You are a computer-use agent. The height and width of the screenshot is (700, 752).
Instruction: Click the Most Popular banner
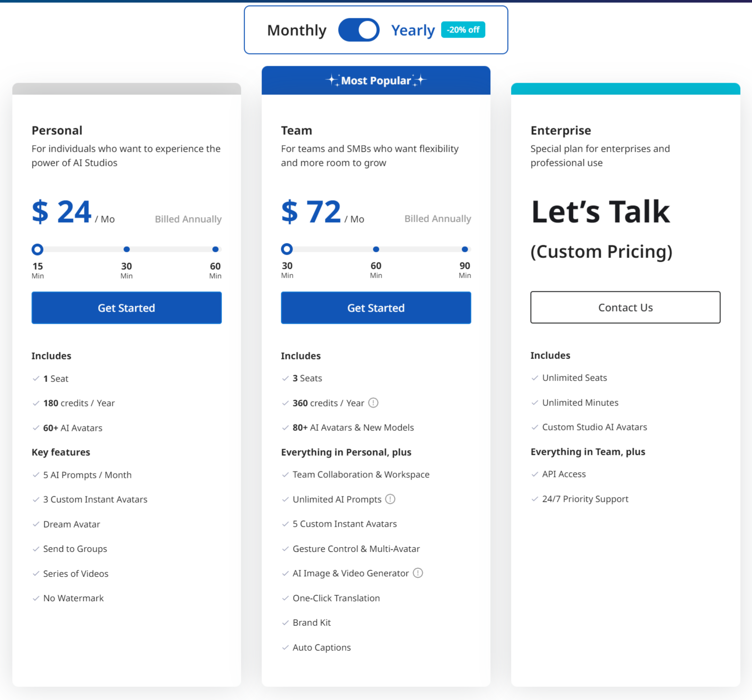376,80
